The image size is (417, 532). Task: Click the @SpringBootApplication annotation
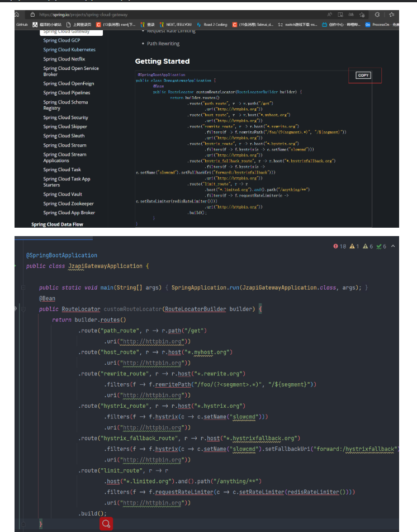61,256
